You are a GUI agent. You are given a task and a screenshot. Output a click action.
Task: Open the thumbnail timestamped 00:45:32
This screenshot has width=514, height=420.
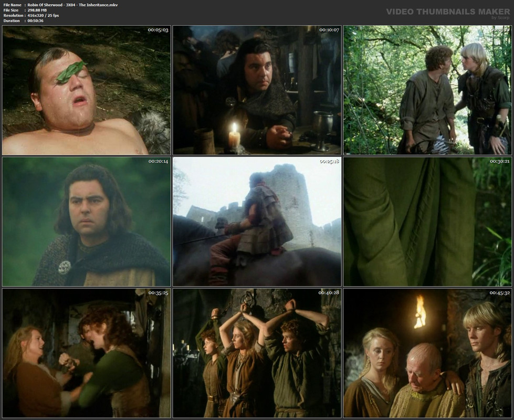click(x=427, y=353)
